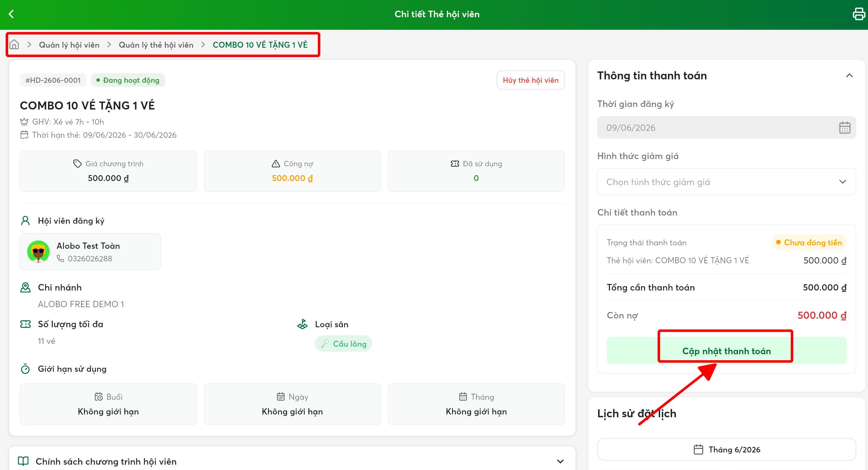
Task: Expand Chính sách chương trình hội viên section
Action: click(x=560, y=461)
